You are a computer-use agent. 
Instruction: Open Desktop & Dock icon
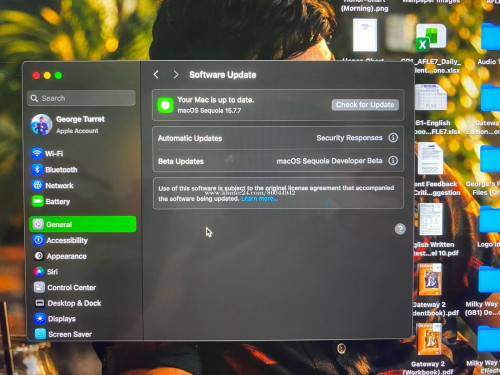[x=40, y=303]
